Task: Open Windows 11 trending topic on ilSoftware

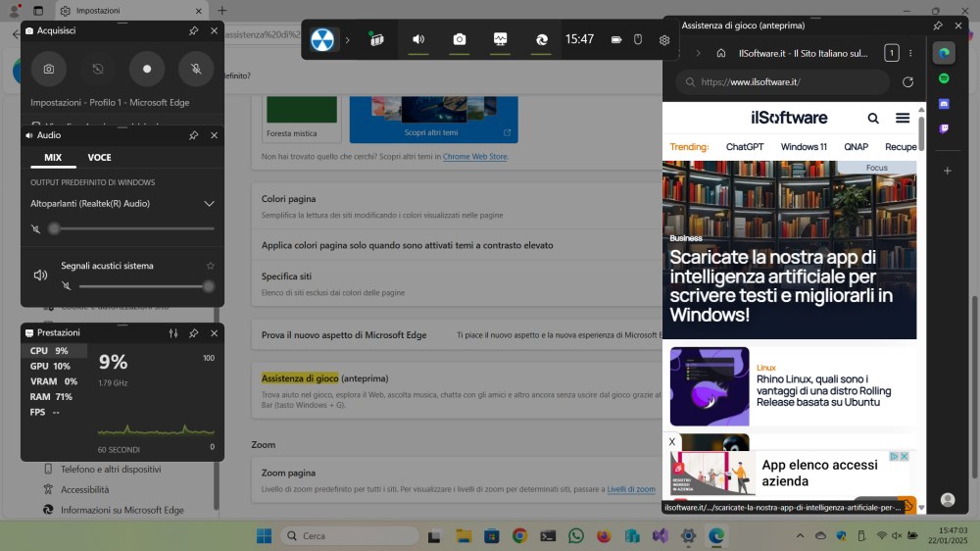Action: [804, 147]
